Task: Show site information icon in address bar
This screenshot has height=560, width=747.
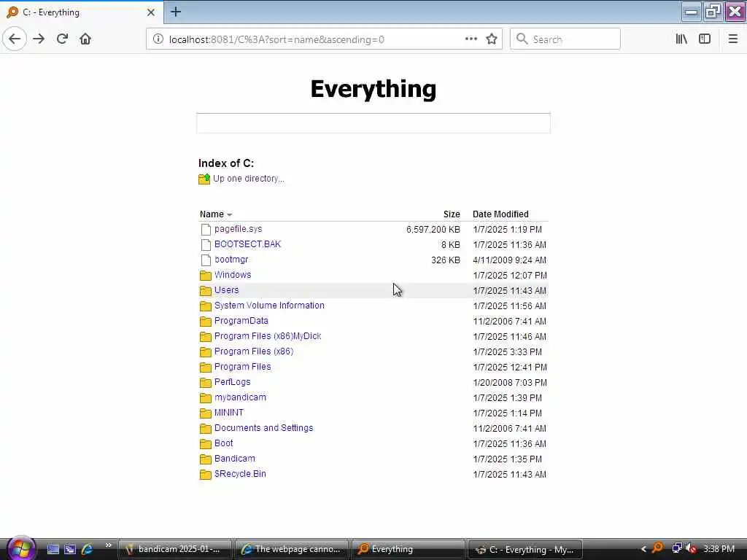Action: coord(158,39)
